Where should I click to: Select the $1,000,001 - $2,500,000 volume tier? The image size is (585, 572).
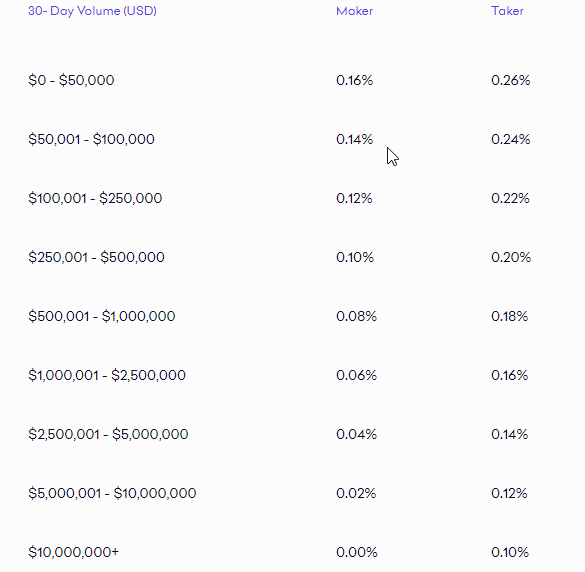(107, 375)
